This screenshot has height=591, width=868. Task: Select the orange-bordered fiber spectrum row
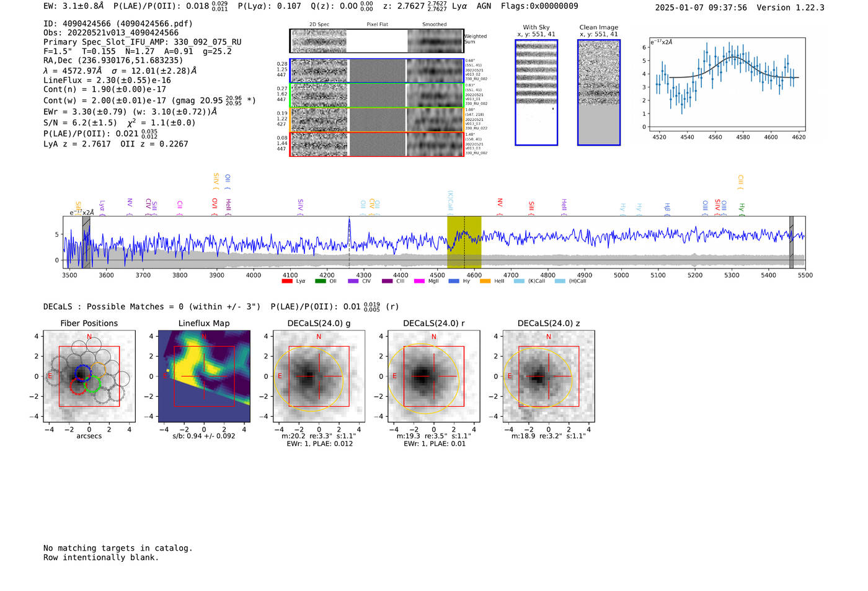377,120
